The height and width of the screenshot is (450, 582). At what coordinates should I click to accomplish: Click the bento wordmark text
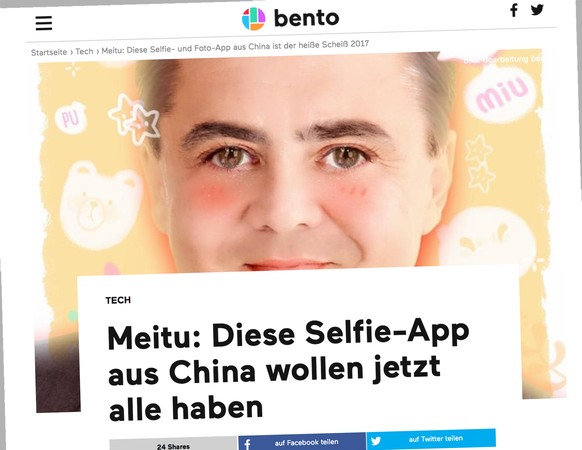pyautogui.click(x=307, y=18)
